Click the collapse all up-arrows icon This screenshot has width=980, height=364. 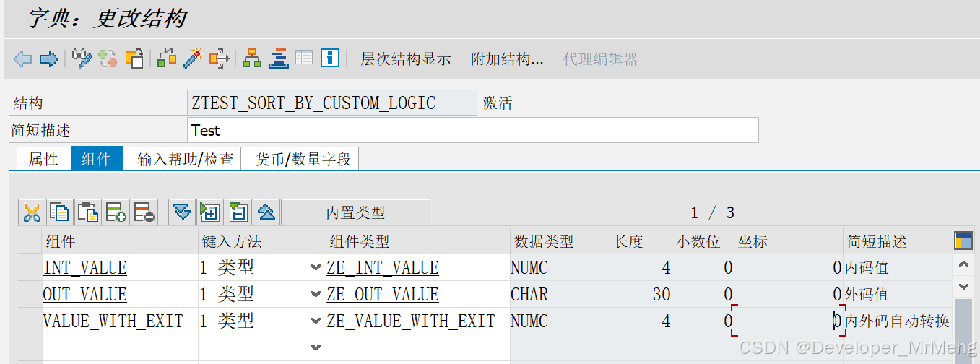pos(266,212)
